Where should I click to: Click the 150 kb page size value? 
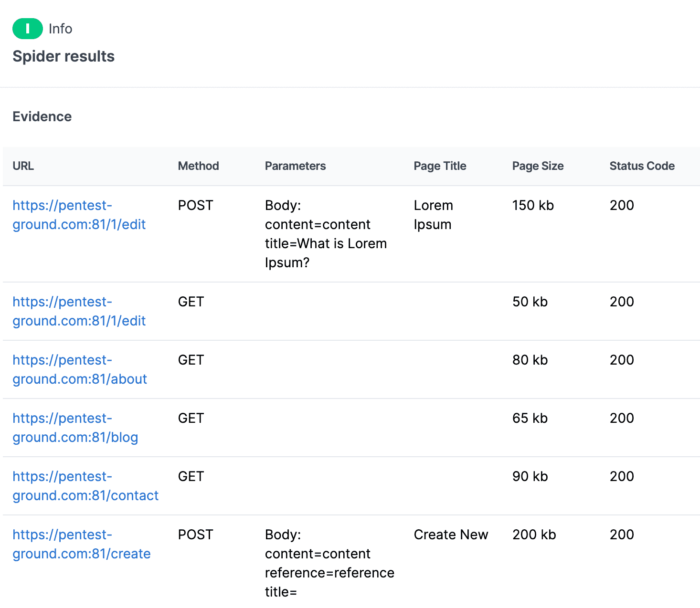pos(532,205)
